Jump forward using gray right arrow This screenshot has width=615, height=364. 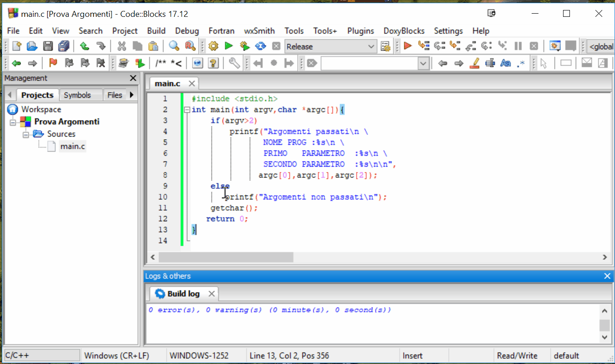(x=32, y=63)
